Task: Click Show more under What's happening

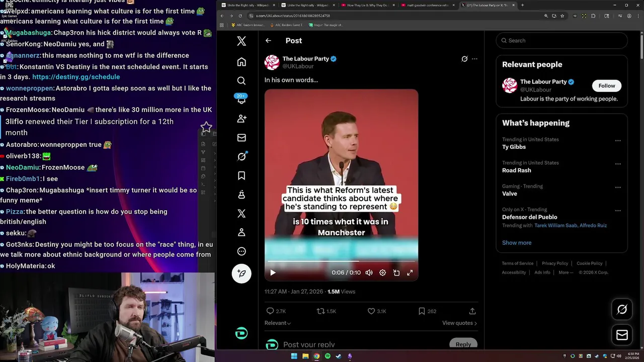Action: (x=517, y=243)
